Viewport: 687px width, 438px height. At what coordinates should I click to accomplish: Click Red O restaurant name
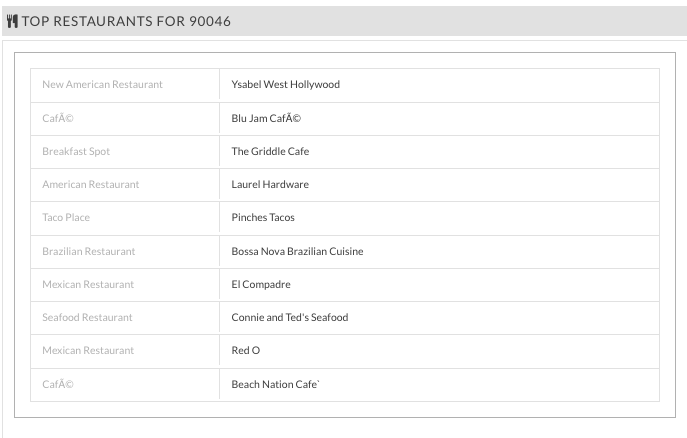pyautogui.click(x=245, y=350)
